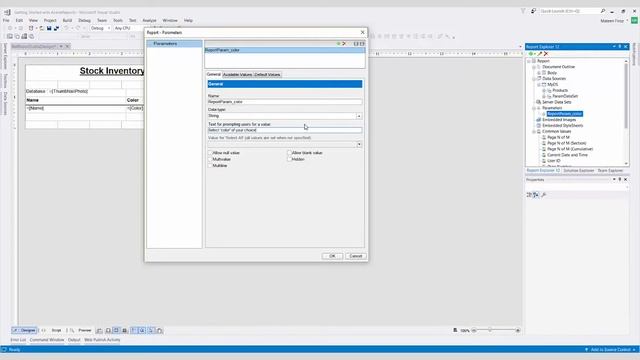Click the feedback icon next to Quick Launch
Viewport: 640px width, 360px height.
tap(533, 11)
